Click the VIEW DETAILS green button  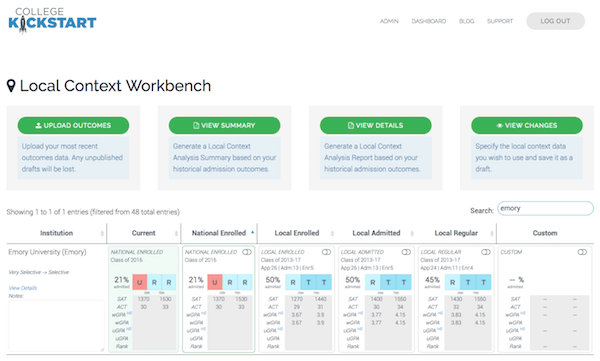point(375,126)
